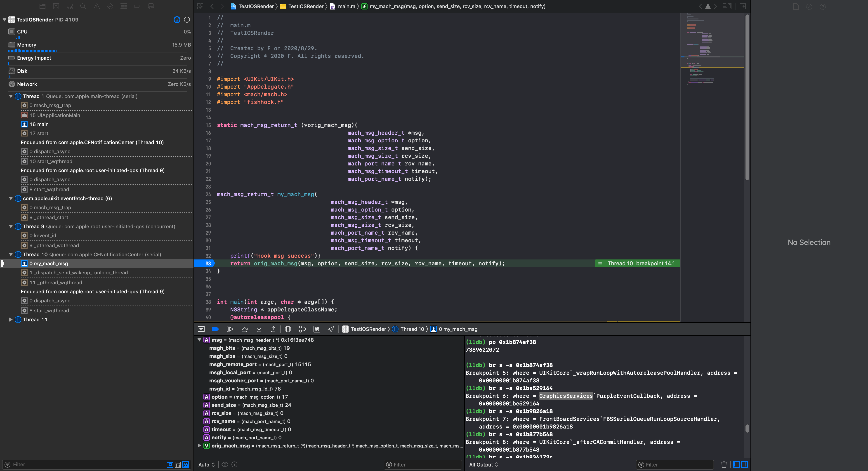Click the breakpoint marker on line 33

click(205, 264)
